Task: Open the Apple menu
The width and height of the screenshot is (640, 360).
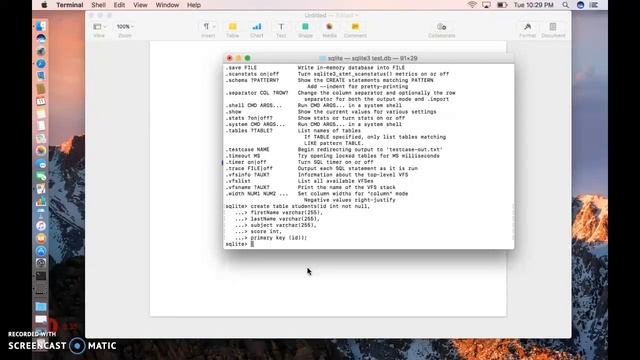Action: [44, 5]
